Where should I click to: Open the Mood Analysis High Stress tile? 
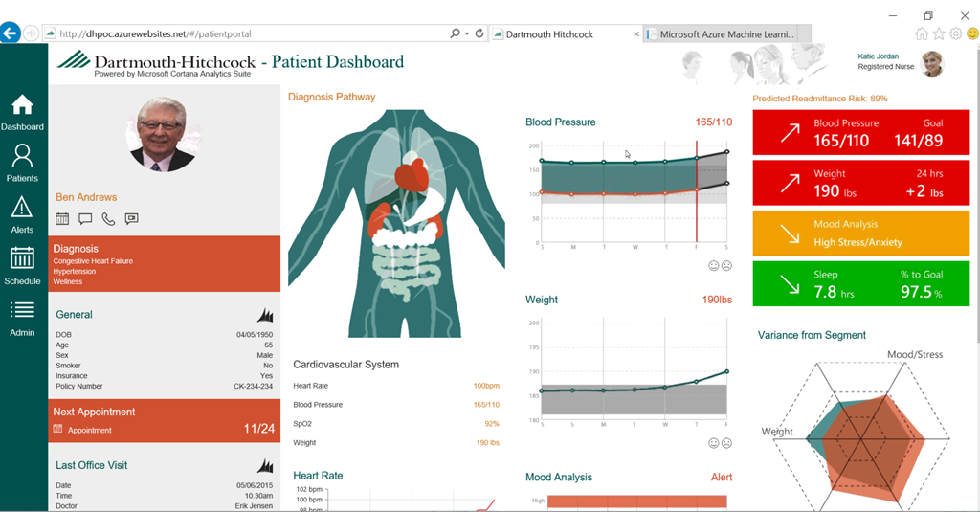coord(861,234)
